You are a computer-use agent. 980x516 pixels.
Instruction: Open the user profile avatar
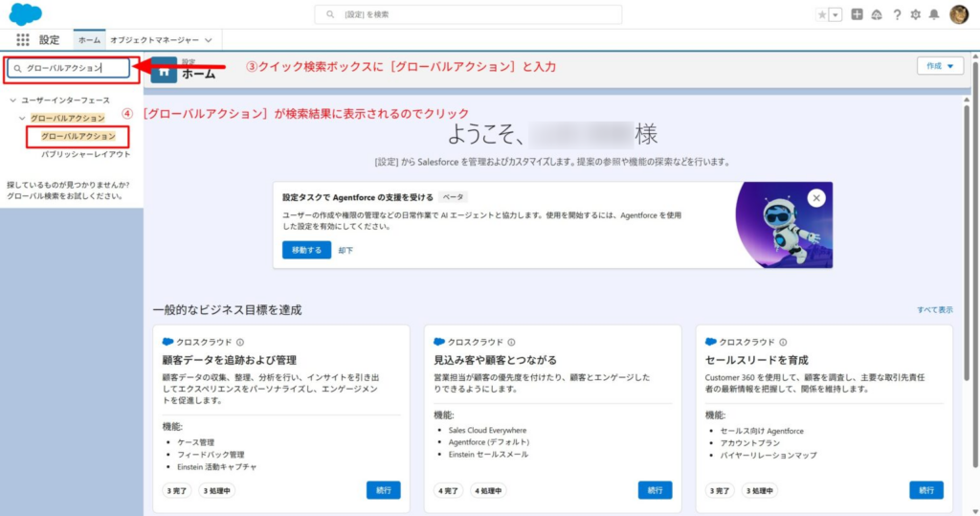pos(959,14)
